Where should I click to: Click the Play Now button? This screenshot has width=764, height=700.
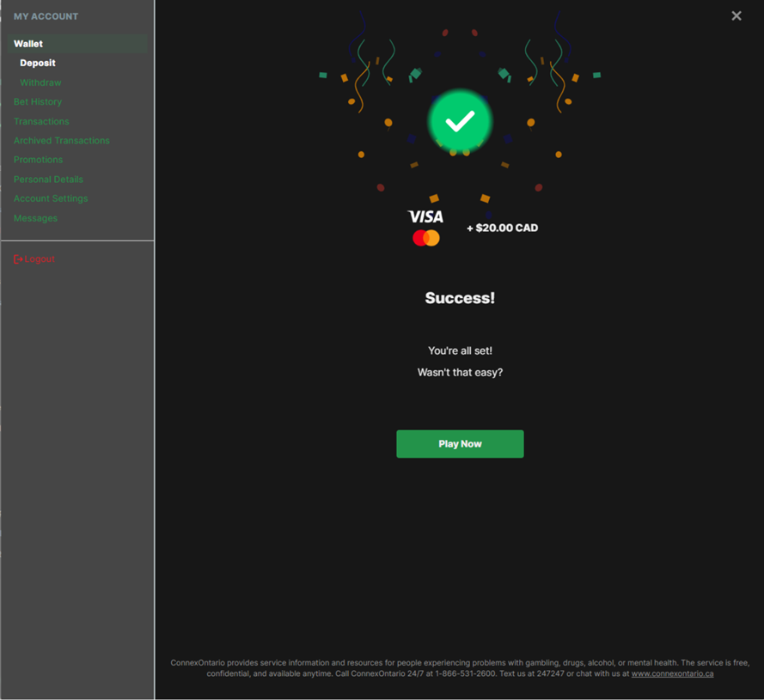tap(460, 444)
